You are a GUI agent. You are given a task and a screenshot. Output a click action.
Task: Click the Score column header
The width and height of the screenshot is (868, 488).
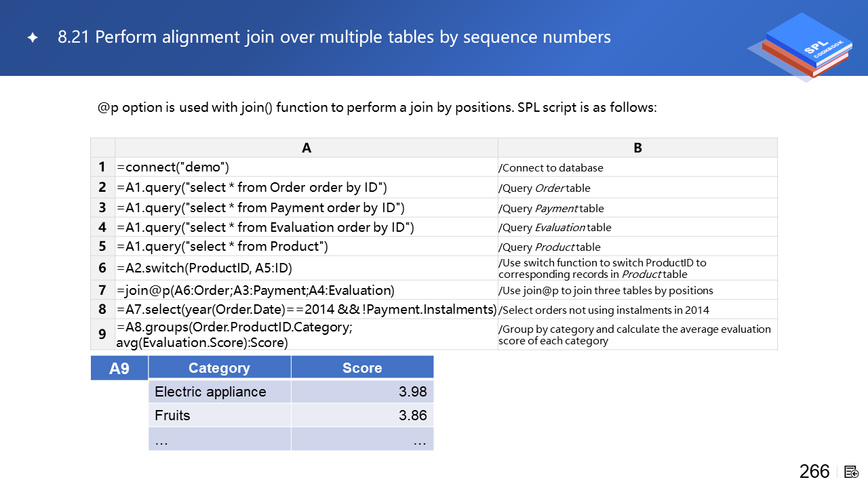coord(362,368)
